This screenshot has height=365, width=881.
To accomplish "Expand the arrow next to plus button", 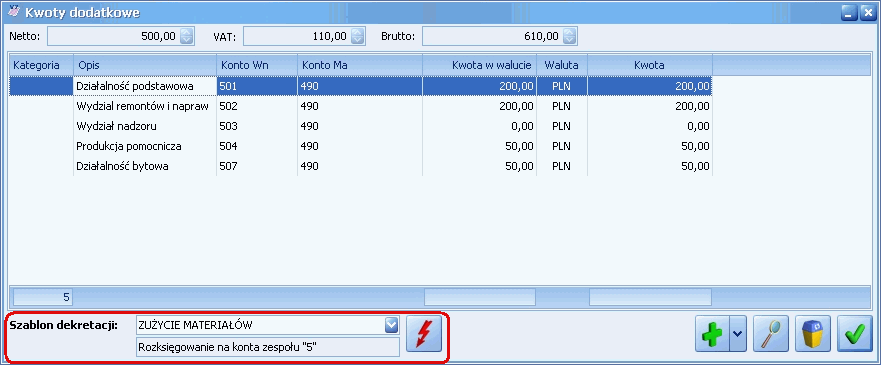I will pyautogui.click(x=738, y=334).
